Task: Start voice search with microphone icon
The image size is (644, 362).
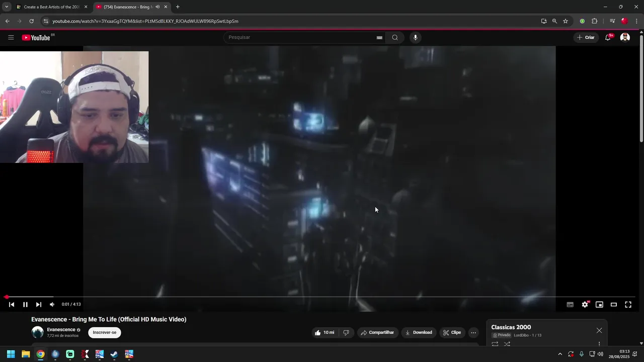Action: (x=415, y=37)
